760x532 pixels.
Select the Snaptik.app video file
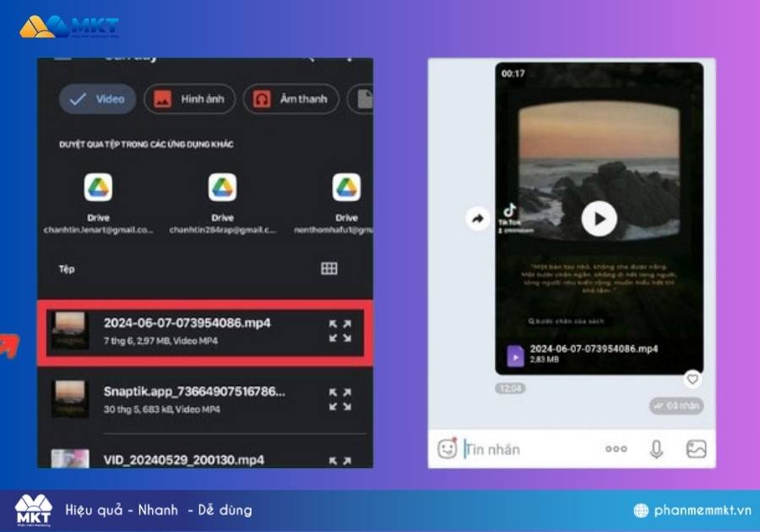(205, 399)
